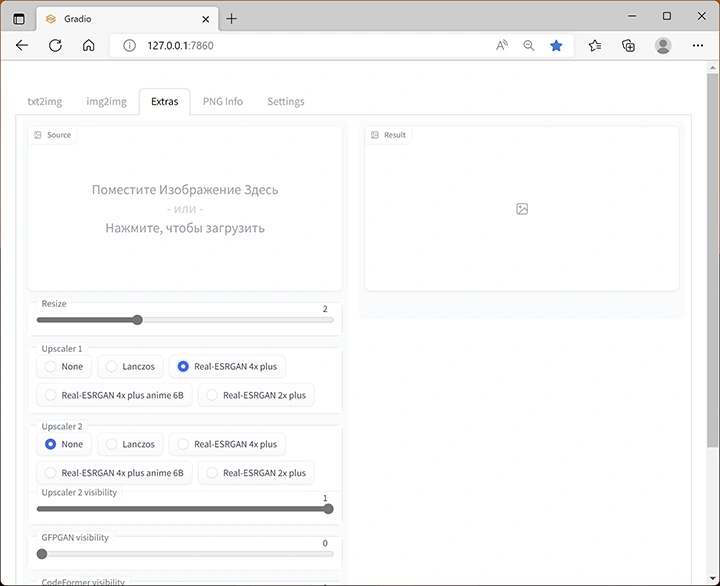Open the Collections icon
Screen dimensions: 720x586
[628, 45]
